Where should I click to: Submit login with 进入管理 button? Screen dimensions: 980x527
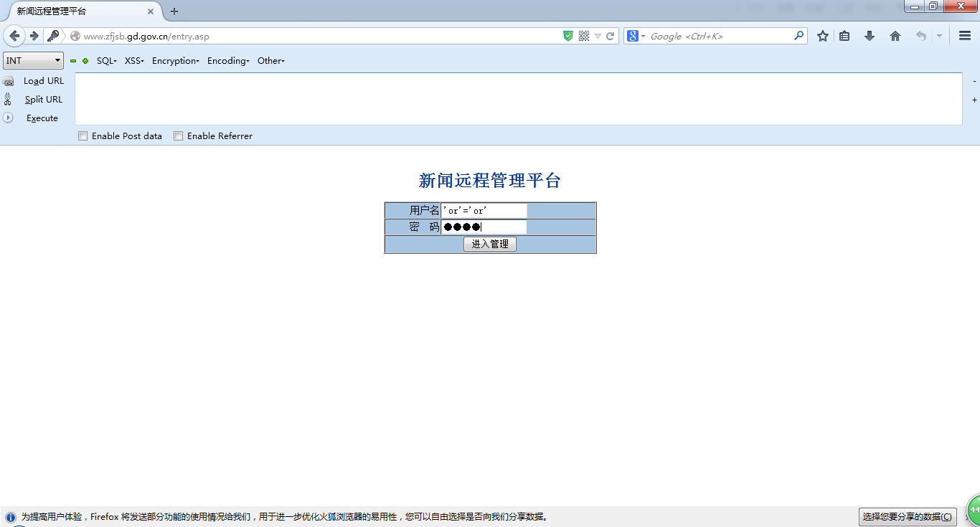click(x=490, y=244)
